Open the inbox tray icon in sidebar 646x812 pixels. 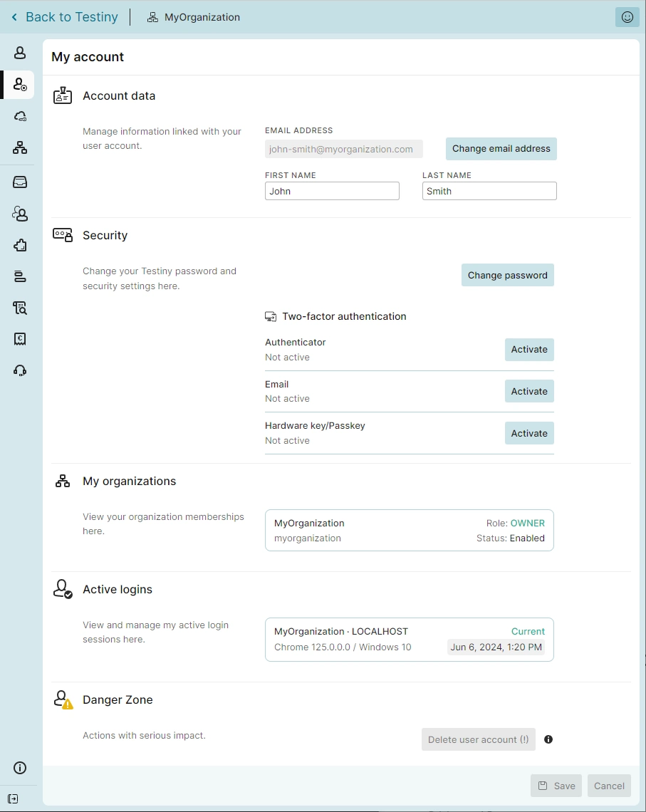(20, 182)
